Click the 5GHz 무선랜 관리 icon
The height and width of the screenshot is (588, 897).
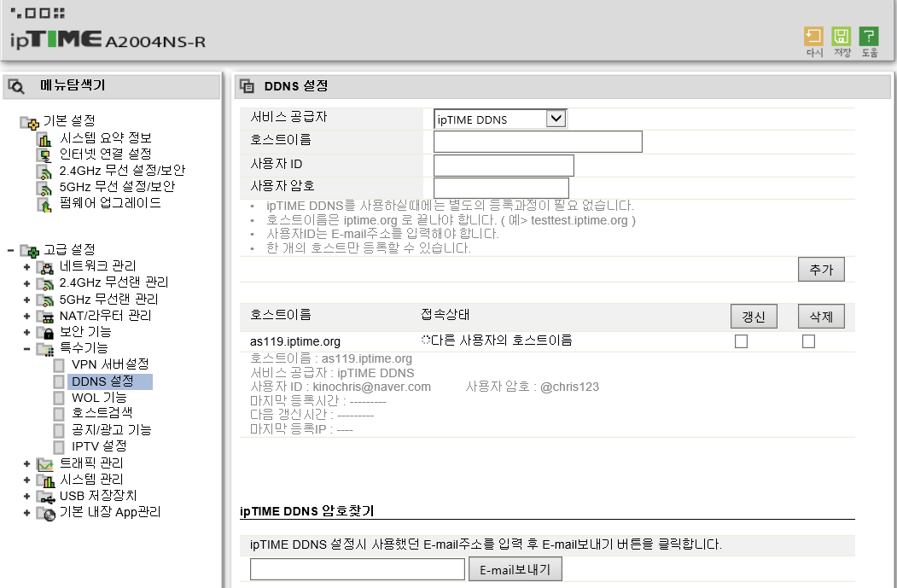45,300
